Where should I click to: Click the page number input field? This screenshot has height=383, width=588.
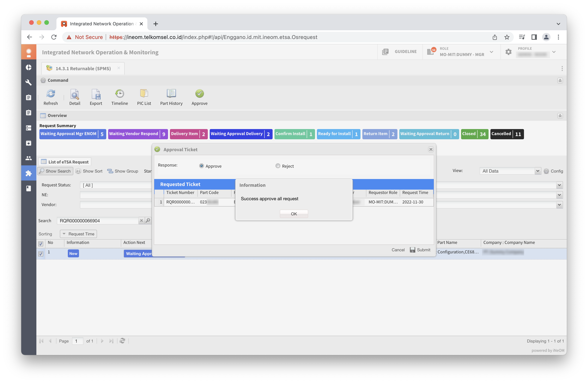(x=77, y=341)
